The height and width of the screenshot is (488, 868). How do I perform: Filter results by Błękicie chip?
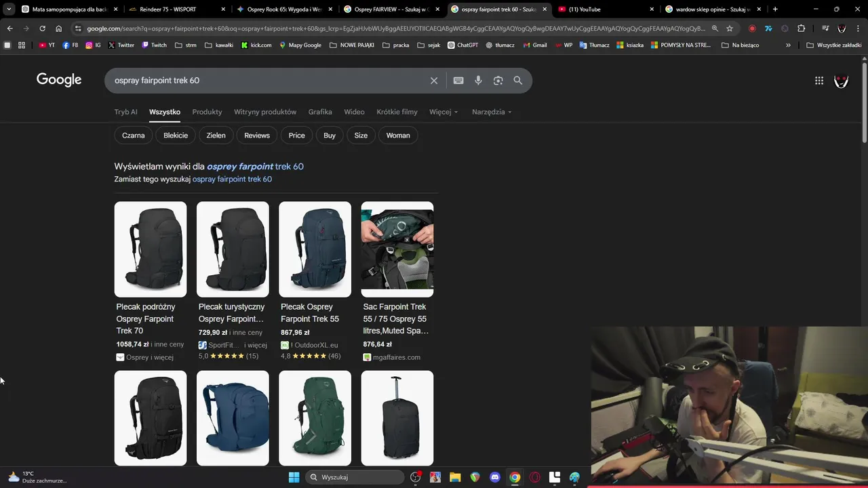click(x=176, y=136)
